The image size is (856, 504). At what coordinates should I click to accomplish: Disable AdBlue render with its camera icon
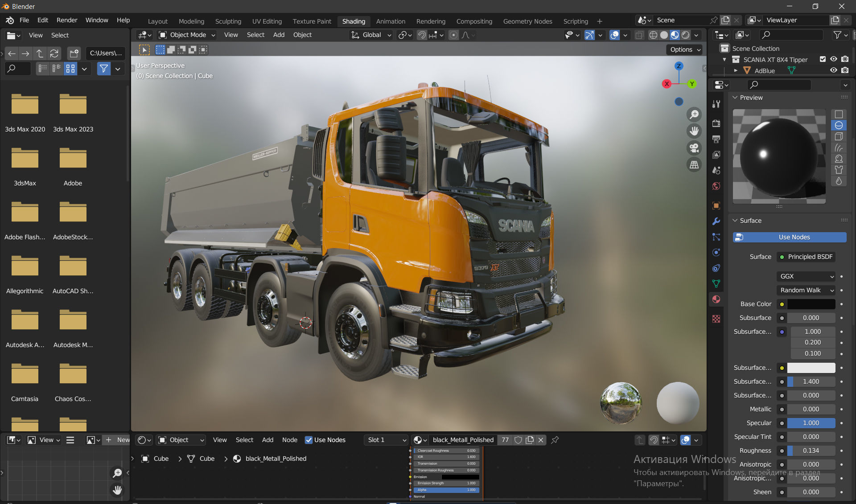pyautogui.click(x=845, y=70)
